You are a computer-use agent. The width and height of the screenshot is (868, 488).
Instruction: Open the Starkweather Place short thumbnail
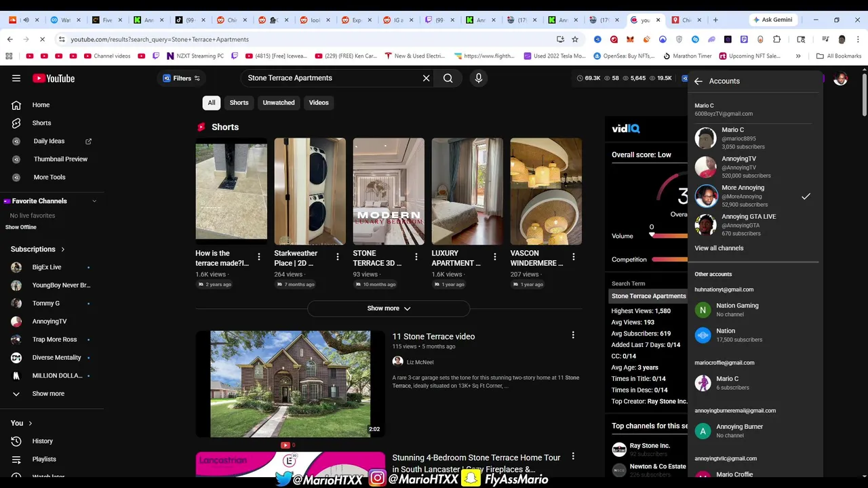[x=310, y=192]
